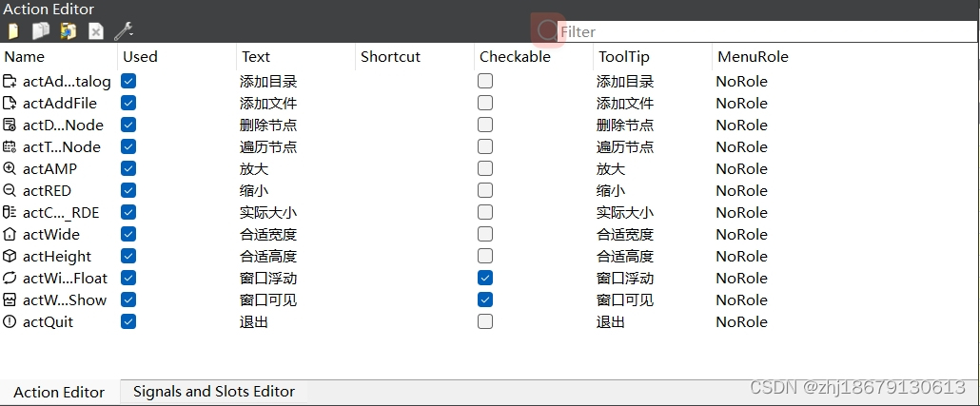Click ToolTip cell 缩小

(611, 190)
